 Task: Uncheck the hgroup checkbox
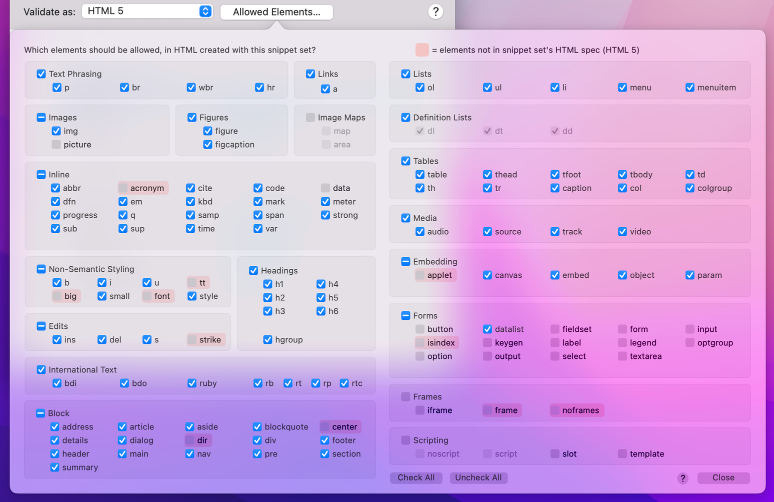coord(268,340)
